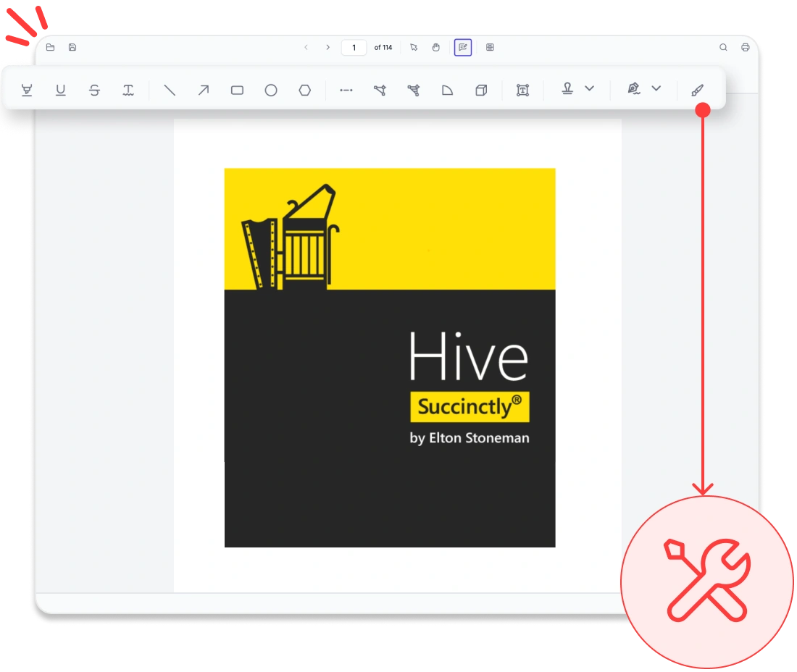Select the text selection cursor tool
The width and height of the screenshot is (797, 672).
pos(414,47)
